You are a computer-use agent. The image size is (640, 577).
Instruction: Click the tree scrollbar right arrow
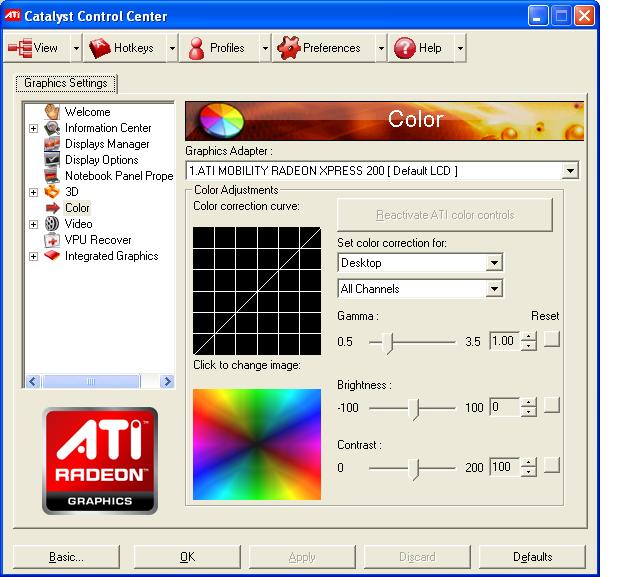[x=167, y=382]
